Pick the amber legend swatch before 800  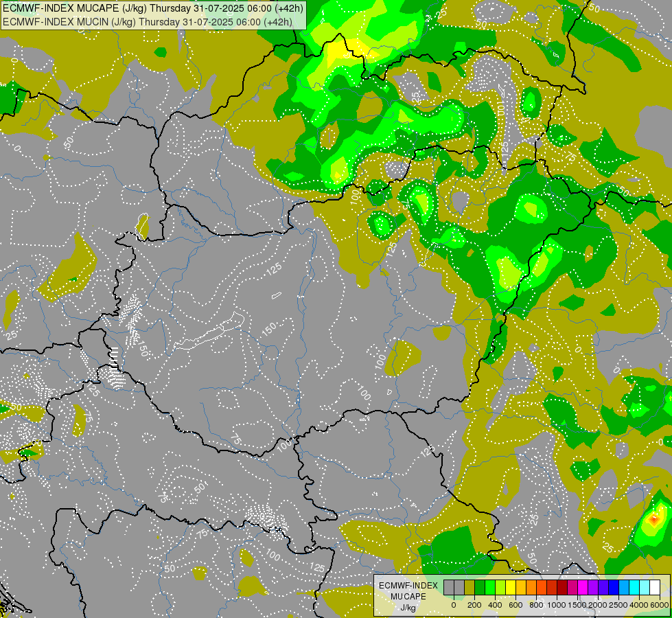521,587
